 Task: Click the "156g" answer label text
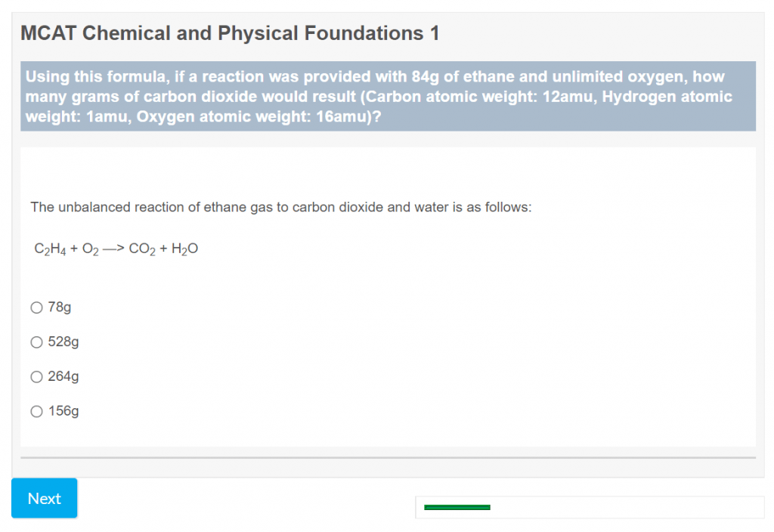point(63,411)
